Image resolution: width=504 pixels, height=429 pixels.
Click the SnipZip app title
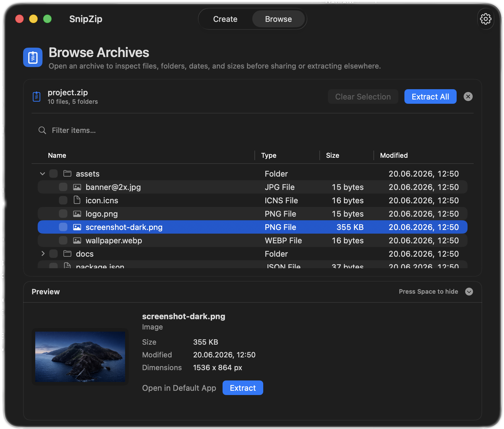[x=86, y=19]
